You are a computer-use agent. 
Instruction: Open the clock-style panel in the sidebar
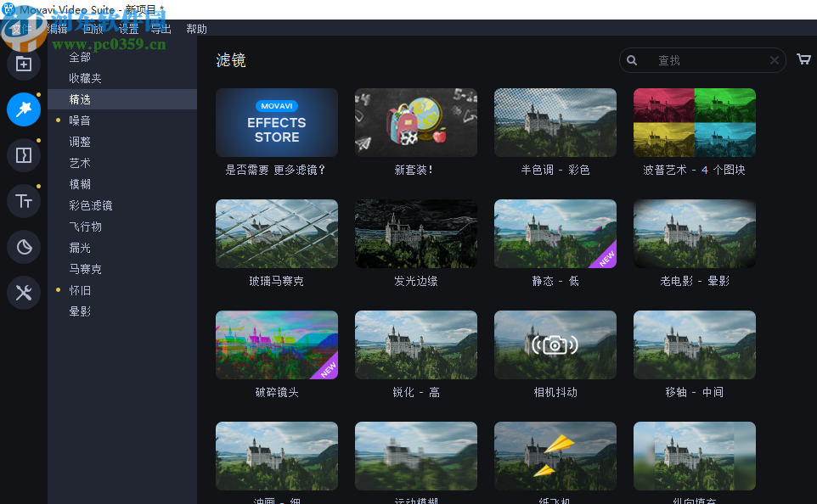click(23, 246)
